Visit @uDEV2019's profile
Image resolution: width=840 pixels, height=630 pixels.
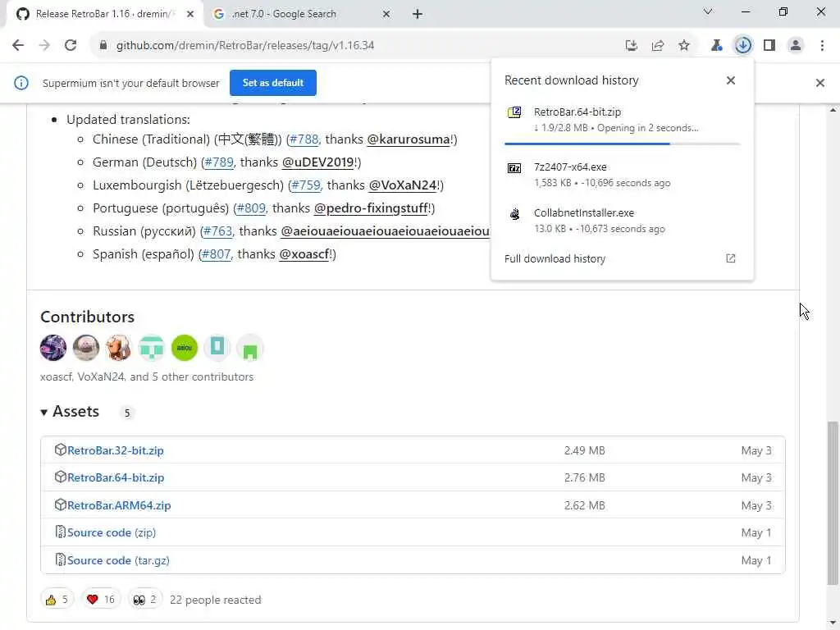317,162
